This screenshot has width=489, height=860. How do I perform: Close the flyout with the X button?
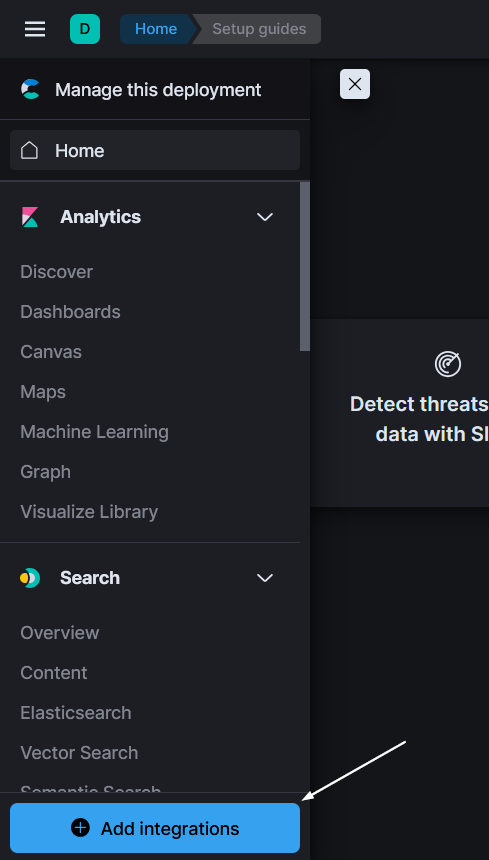[355, 84]
